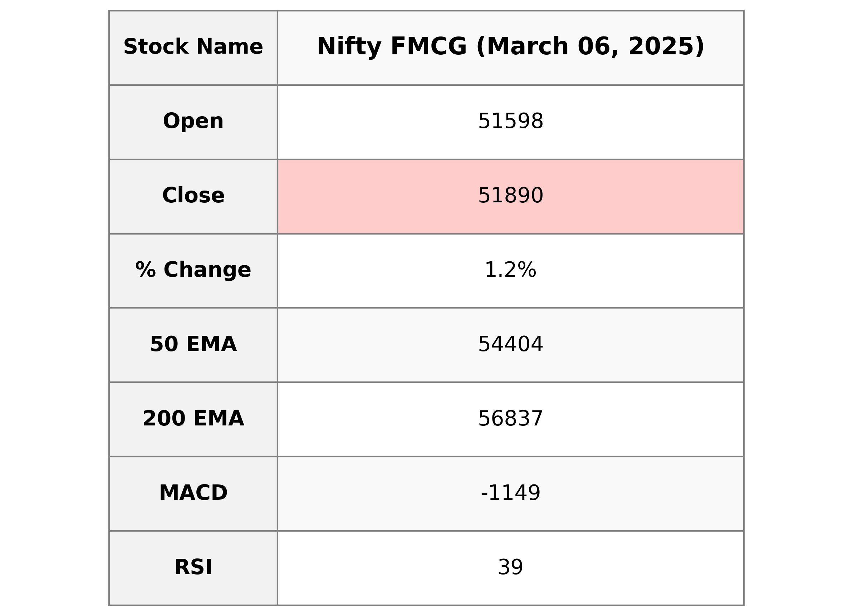This screenshot has width=853, height=616.
Task: Click the "Stock Name" header cell
Action: click(193, 47)
